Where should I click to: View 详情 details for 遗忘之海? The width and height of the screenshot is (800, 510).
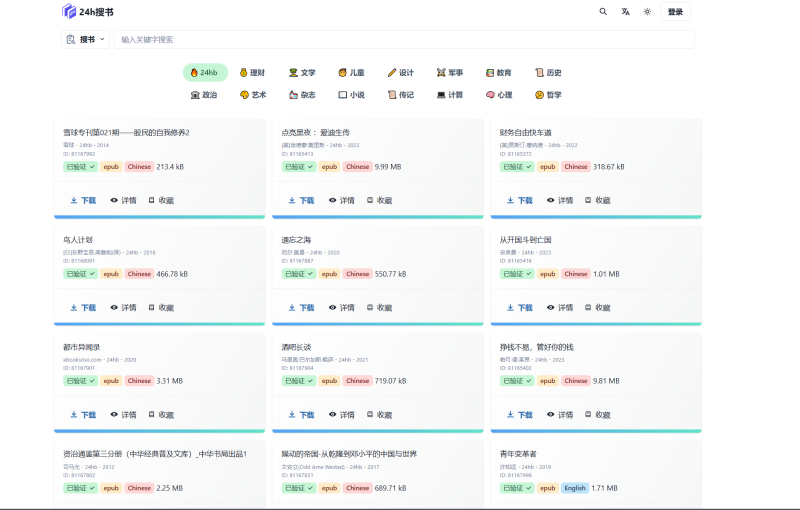coord(341,308)
